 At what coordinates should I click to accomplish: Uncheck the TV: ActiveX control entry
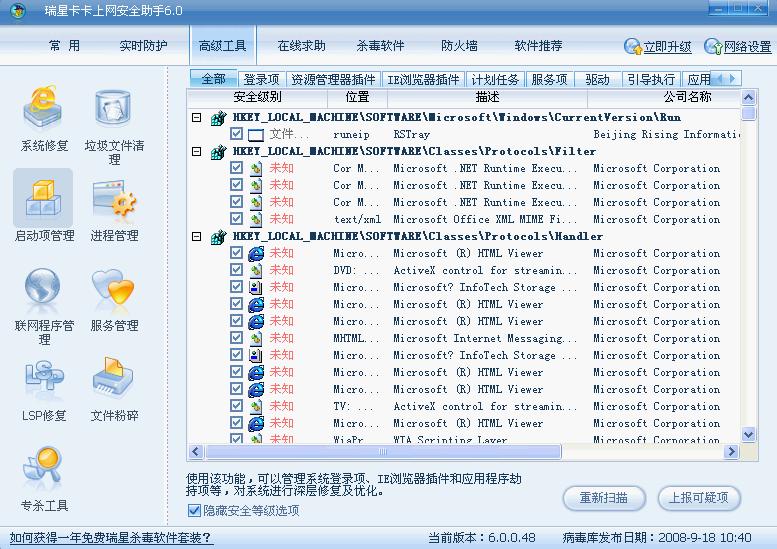(236, 406)
